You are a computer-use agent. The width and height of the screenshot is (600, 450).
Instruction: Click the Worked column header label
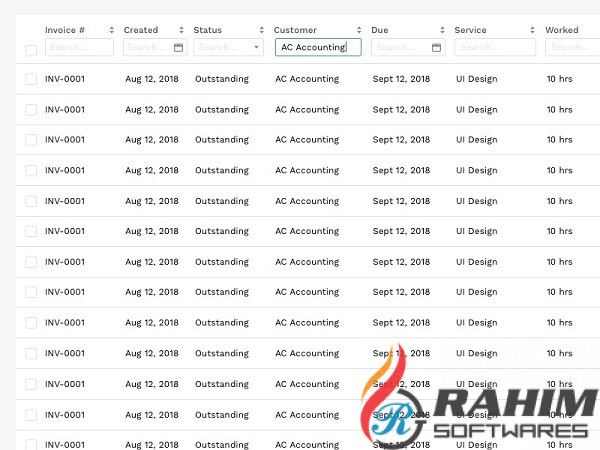[x=562, y=30]
